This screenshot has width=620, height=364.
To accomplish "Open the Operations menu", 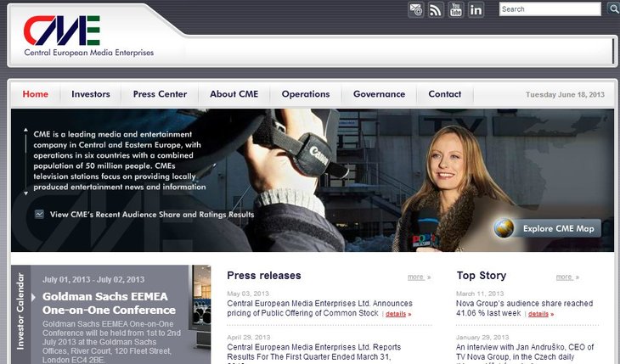I will tap(306, 94).
